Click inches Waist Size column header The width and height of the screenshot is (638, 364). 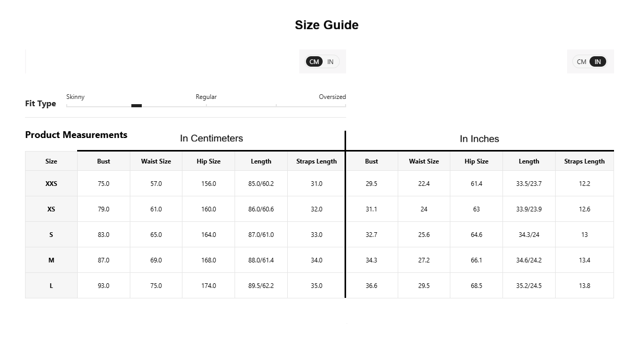[424, 161]
